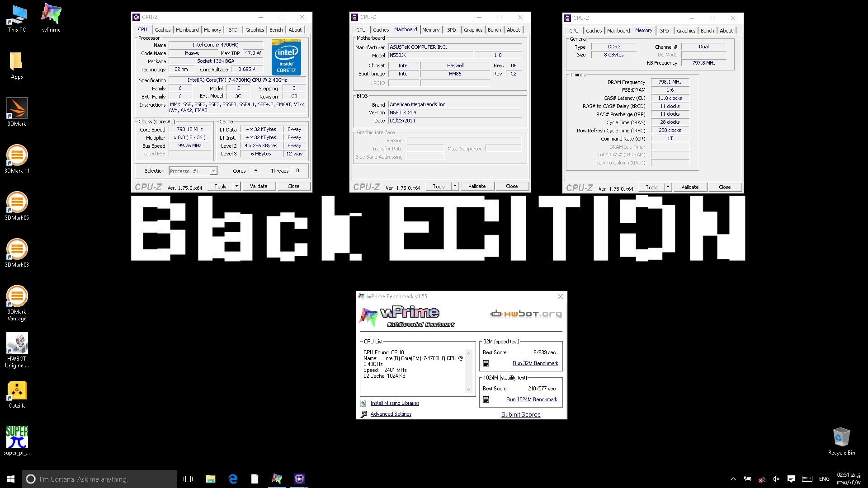Click Advanced Settings wrench icon in wPrime
The image size is (868, 488).
click(363, 414)
